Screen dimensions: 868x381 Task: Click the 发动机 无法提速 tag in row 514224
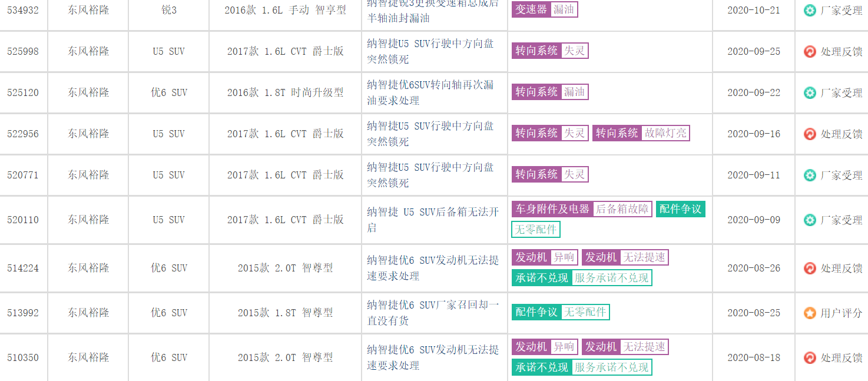[625, 257]
